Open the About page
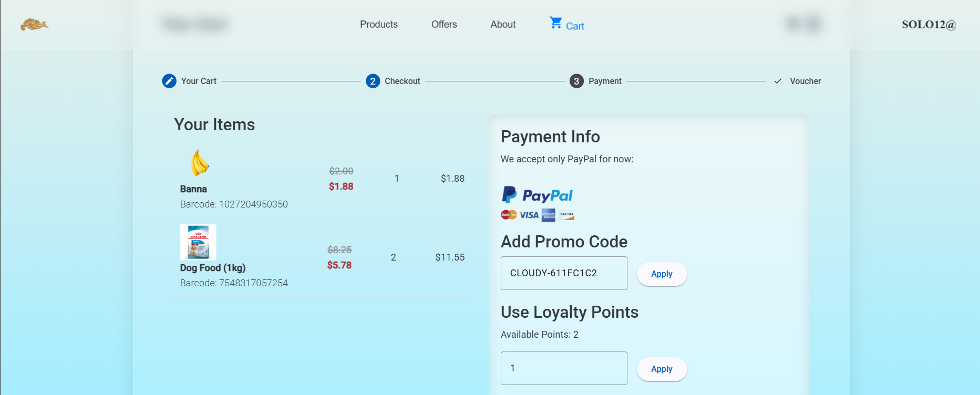 coord(503,24)
